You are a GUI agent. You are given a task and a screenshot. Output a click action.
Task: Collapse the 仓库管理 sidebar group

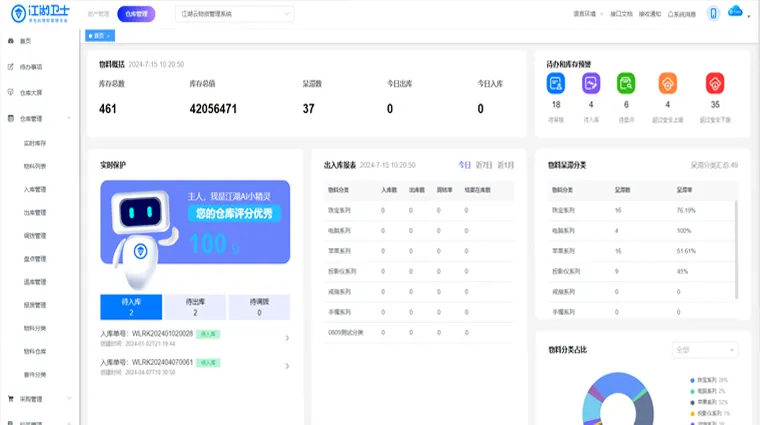pyautogui.click(x=69, y=118)
